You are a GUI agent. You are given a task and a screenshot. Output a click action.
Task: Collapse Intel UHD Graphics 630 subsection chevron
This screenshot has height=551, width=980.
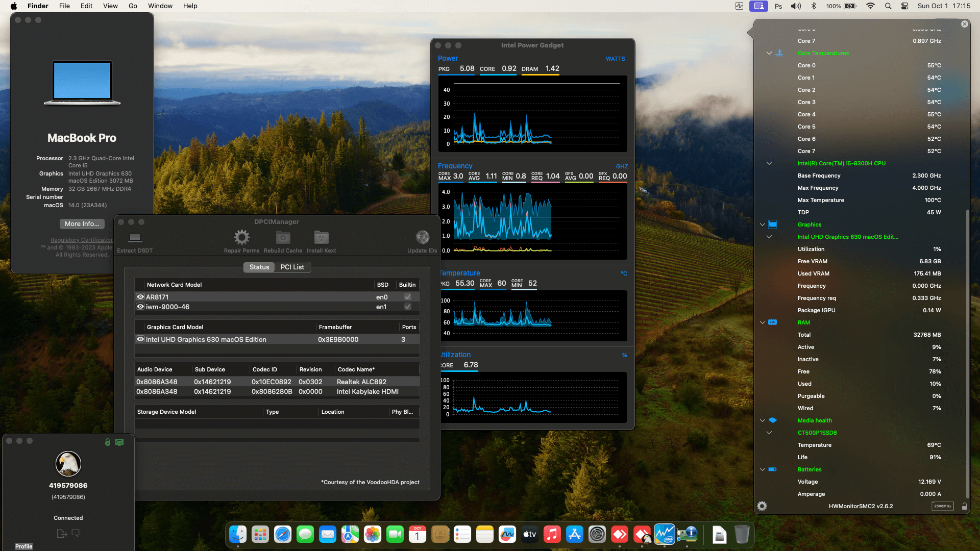pos(769,237)
